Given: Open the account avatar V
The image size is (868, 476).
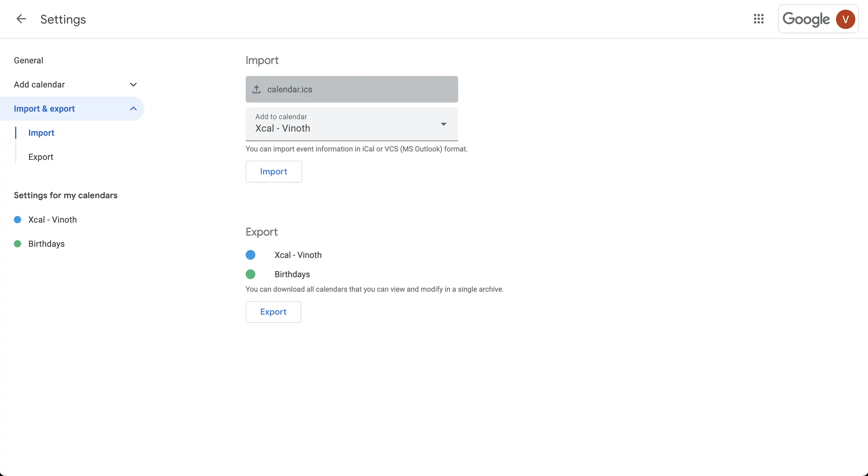Looking at the screenshot, I should pos(845,19).
